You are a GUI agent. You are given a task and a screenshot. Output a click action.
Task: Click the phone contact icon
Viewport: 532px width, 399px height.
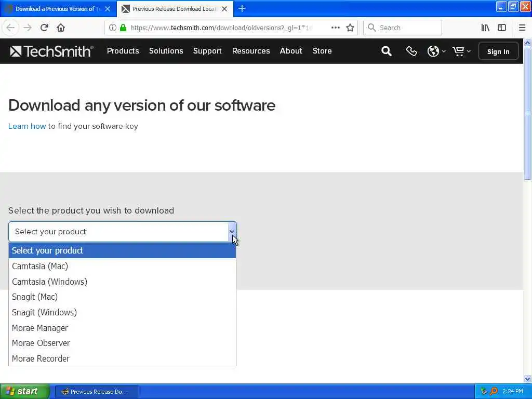(x=411, y=51)
